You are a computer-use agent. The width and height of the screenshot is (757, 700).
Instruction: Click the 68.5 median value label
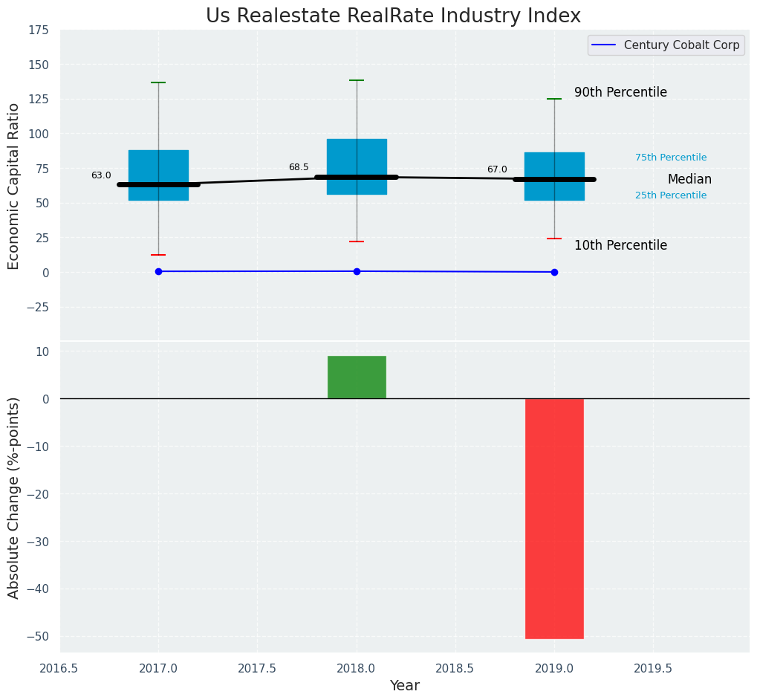299,168
